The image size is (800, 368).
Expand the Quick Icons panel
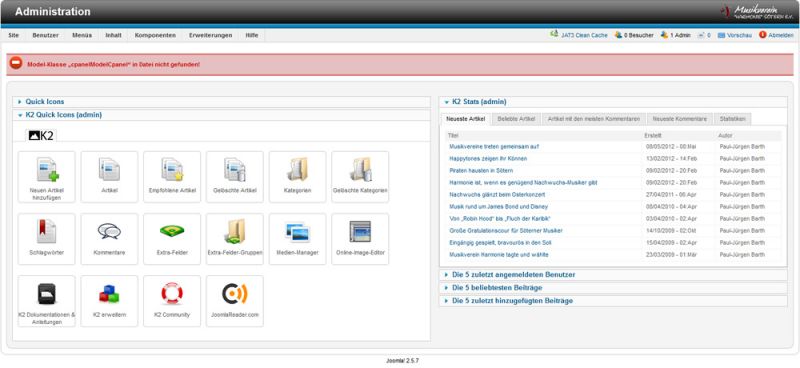point(45,102)
